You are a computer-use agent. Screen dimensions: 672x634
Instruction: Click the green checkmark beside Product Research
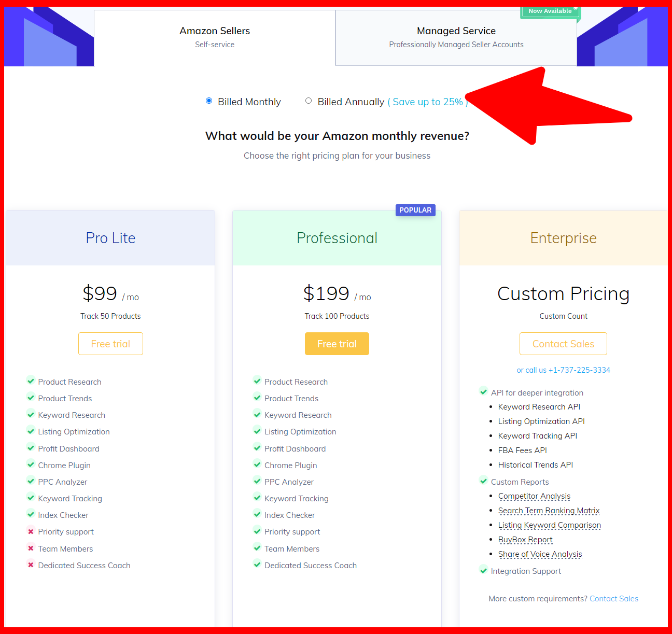[x=30, y=381]
